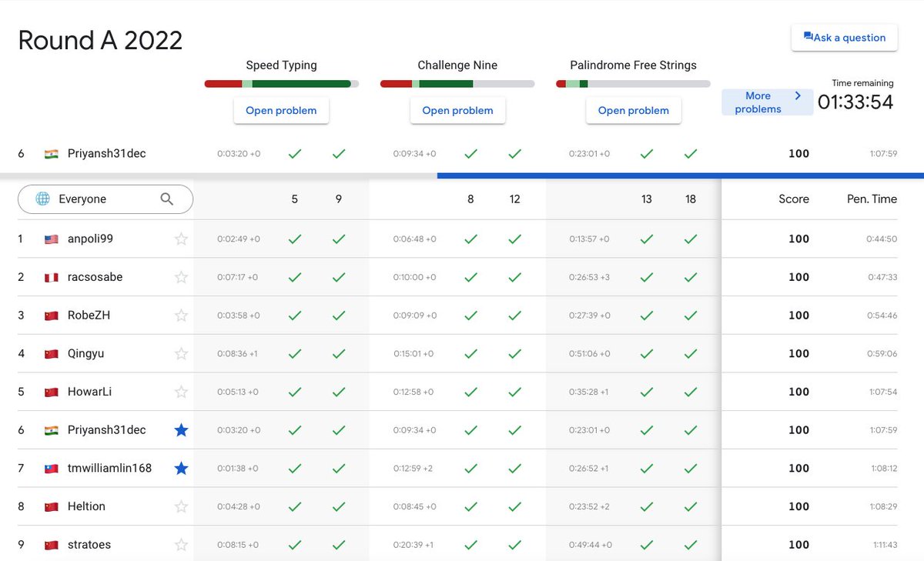This screenshot has height=561, width=924.
Task: Click stratoes' 0:20:39 +1 Challenge Nine time
Action: (413, 545)
